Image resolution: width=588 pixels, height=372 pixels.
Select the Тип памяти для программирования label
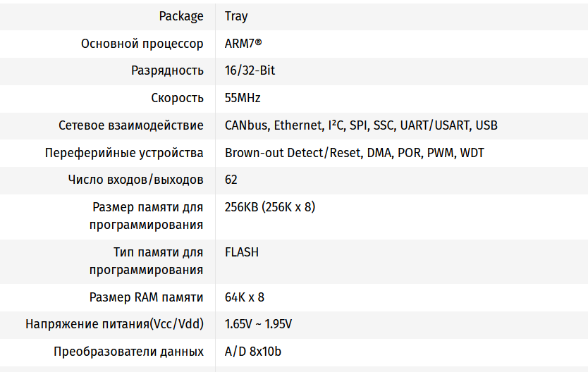pyautogui.click(x=146, y=261)
